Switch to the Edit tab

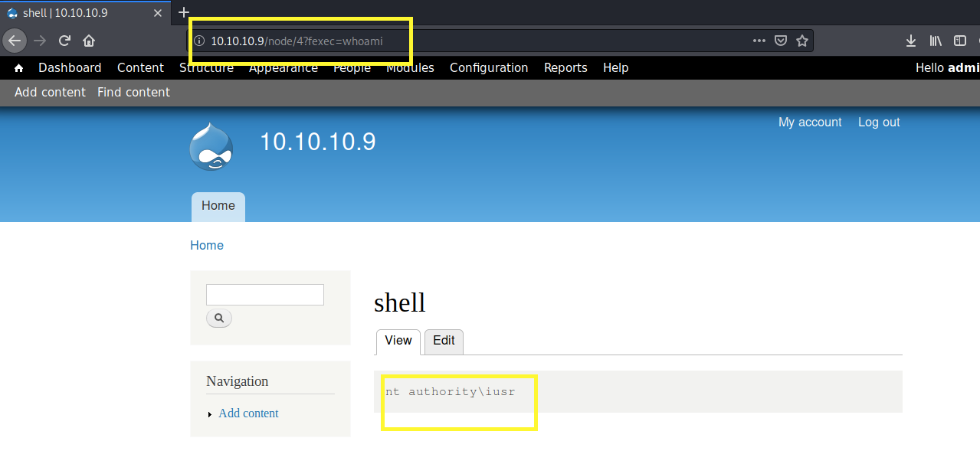pyautogui.click(x=444, y=341)
